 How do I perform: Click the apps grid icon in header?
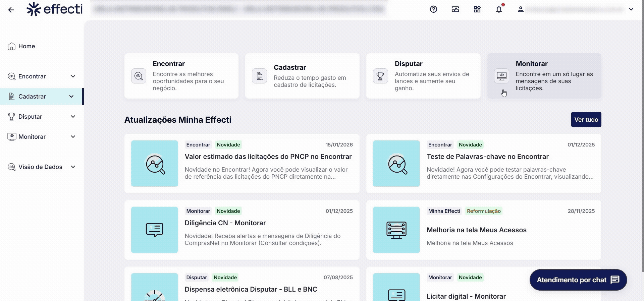[477, 9]
